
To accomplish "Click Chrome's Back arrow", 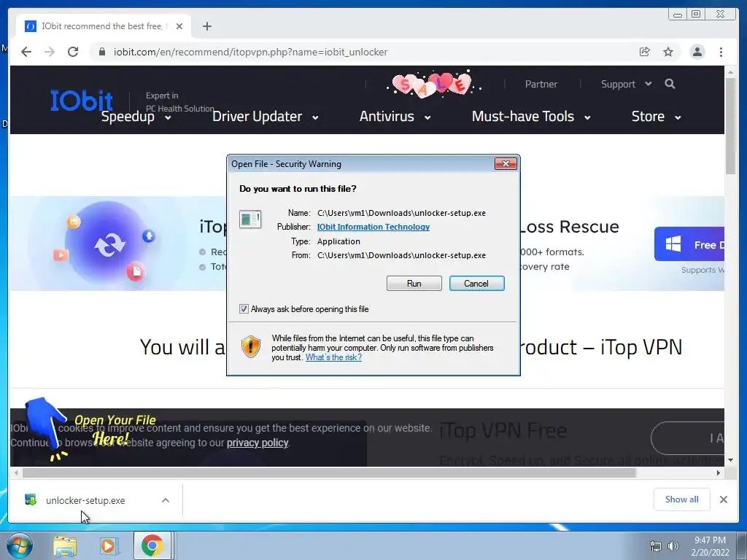I will (x=26, y=52).
